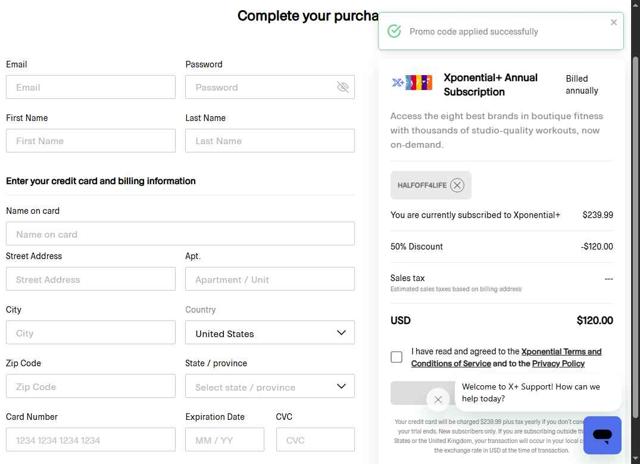Click the greyed-out purchase submit button
Screen dimensions: 640x464
coord(422,393)
